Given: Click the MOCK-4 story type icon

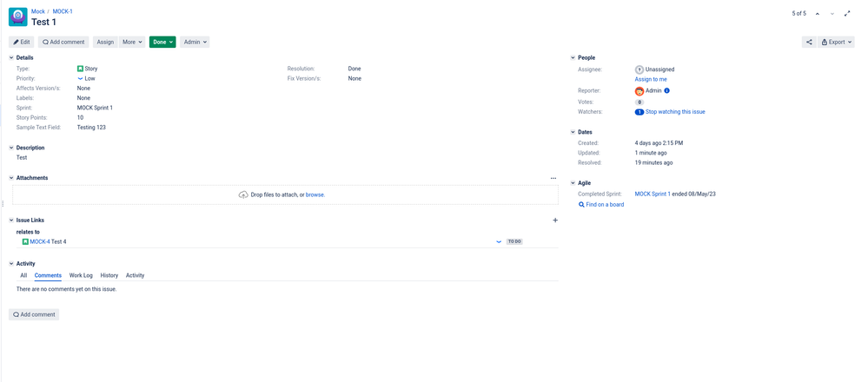Looking at the screenshot, I should coord(25,241).
